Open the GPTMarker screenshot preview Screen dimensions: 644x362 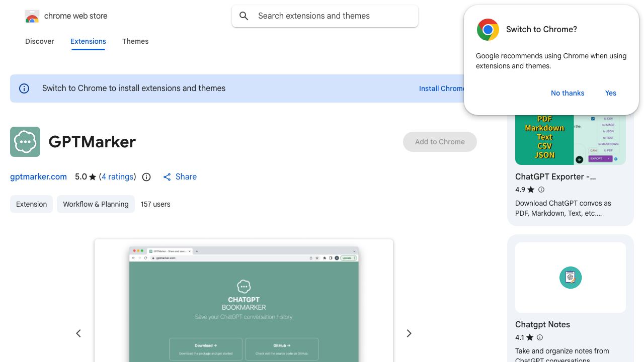click(x=244, y=301)
